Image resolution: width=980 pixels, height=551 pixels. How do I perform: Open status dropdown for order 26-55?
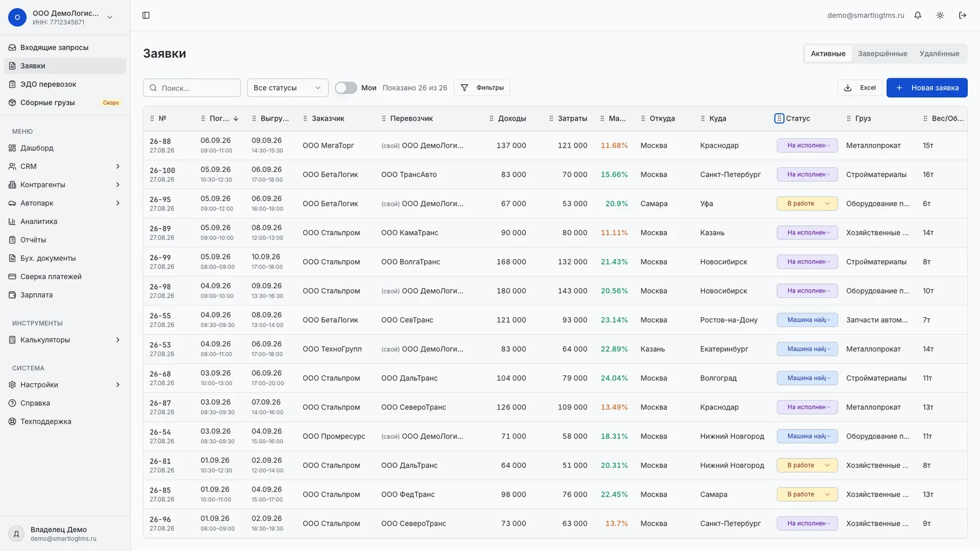tap(807, 320)
